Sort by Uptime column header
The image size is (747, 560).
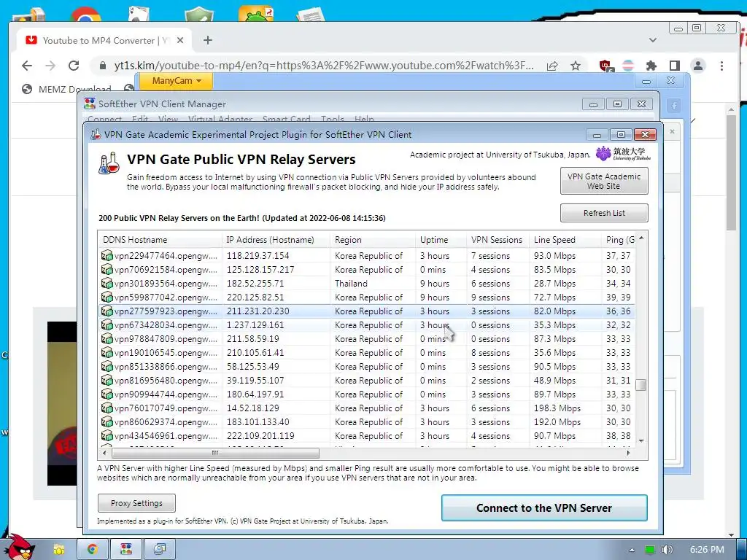point(441,240)
